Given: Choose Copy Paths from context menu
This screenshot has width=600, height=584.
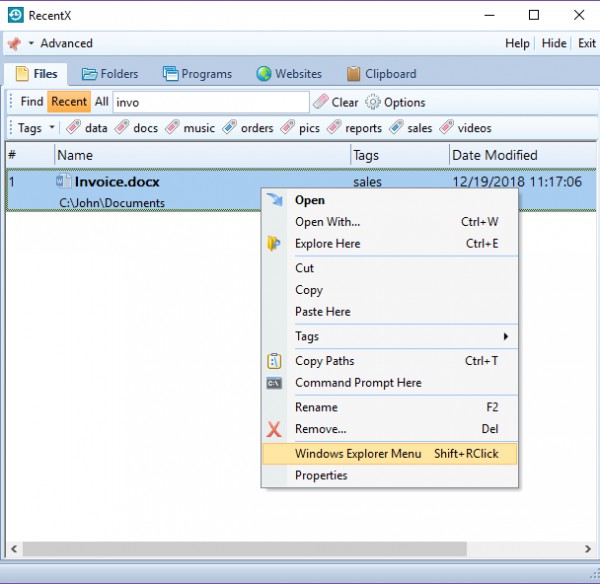Looking at the screenshot, I should (390, 361).
